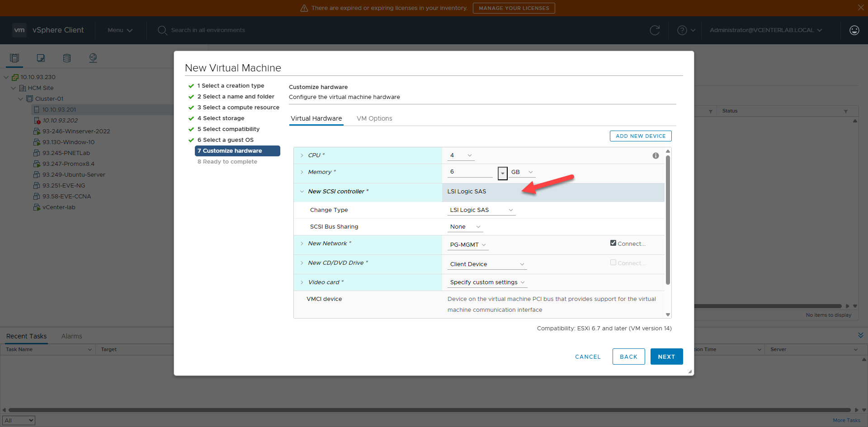Switch to the VM Options tab

374,118
